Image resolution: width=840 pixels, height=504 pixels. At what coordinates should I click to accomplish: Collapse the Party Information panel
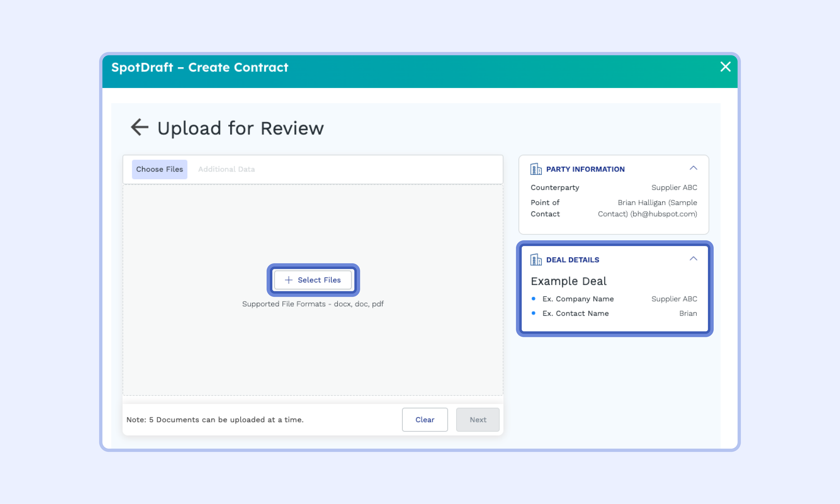click(693, 168)
